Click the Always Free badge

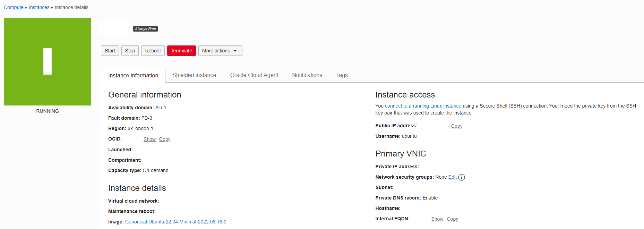point(146,29)
